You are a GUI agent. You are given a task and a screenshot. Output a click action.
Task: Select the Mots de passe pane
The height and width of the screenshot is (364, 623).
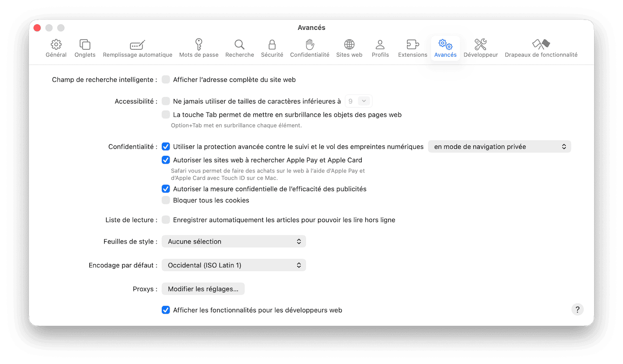click(199, 48)
